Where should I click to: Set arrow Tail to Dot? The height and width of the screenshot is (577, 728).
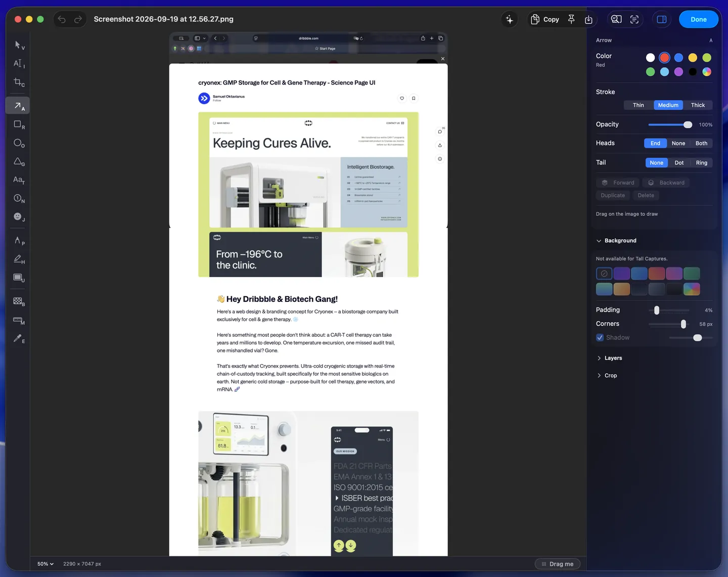point(679,163)
